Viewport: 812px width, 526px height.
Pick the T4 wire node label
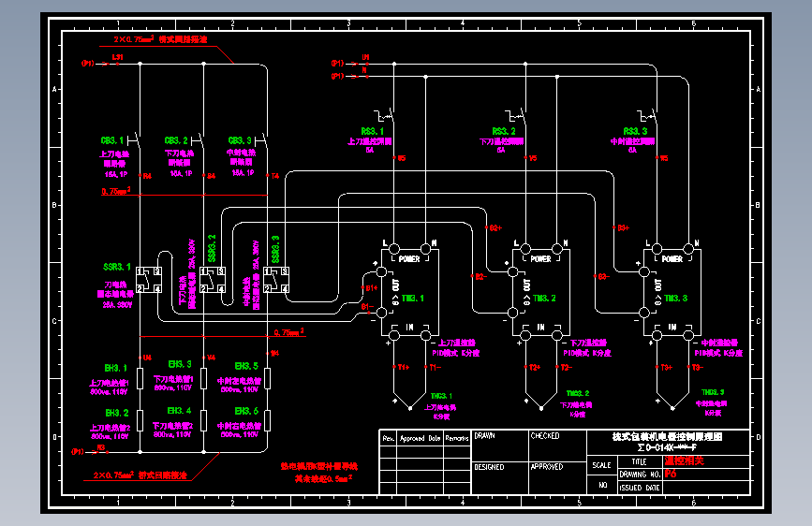275,176
